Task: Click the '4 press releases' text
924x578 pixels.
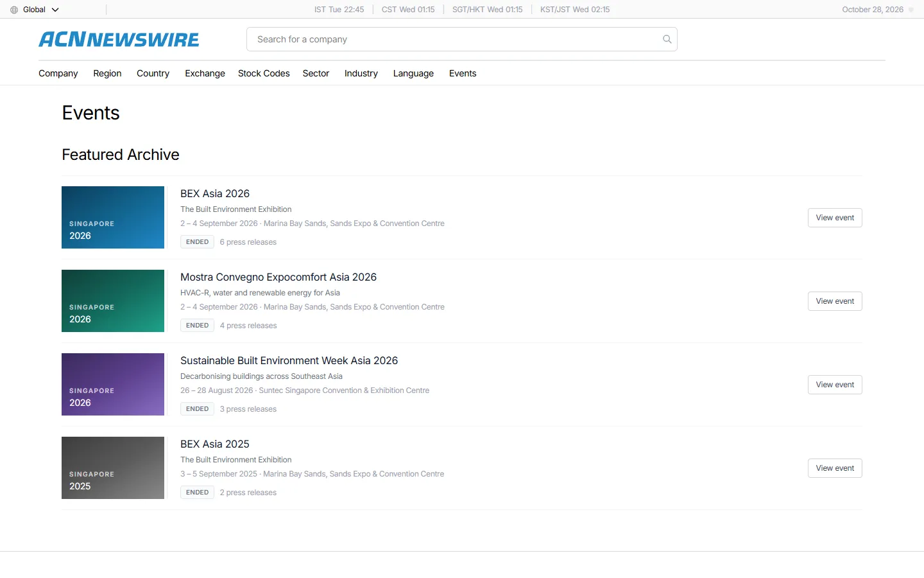Action: (248, 326)
